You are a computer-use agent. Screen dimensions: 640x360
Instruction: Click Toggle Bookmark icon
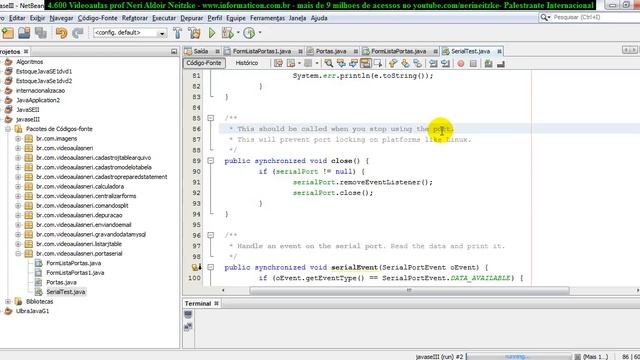pyautogui.click(x=418, y=63)
